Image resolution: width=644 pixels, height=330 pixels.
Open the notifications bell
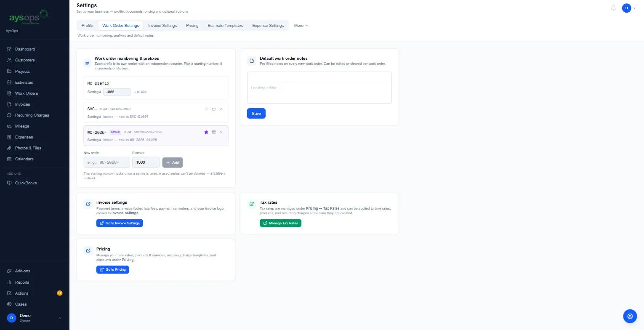(x=613, y=8)
